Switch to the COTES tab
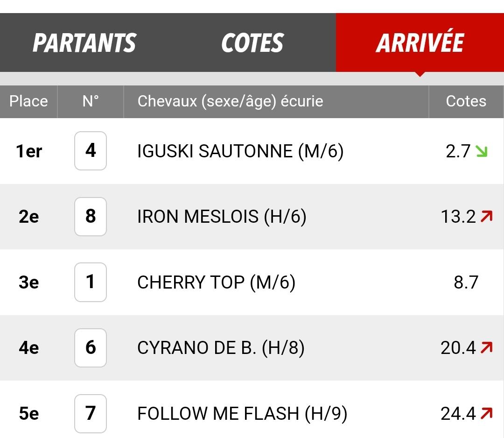Image resolution: width=504 pixels, height=438 pixels. [x=252, y=42]
